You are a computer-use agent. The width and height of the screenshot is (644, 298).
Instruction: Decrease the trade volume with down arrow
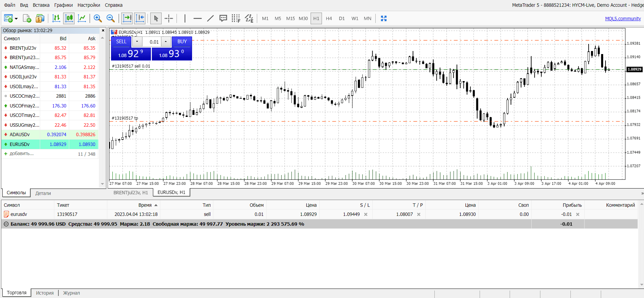pyautogui.click(x=137, y=42)
